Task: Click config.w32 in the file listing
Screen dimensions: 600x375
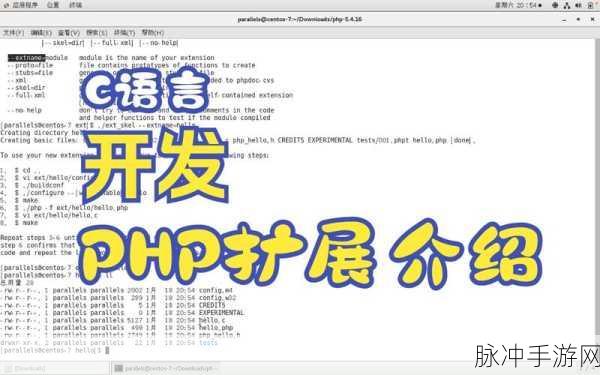Action: click(x=218, y=298)
